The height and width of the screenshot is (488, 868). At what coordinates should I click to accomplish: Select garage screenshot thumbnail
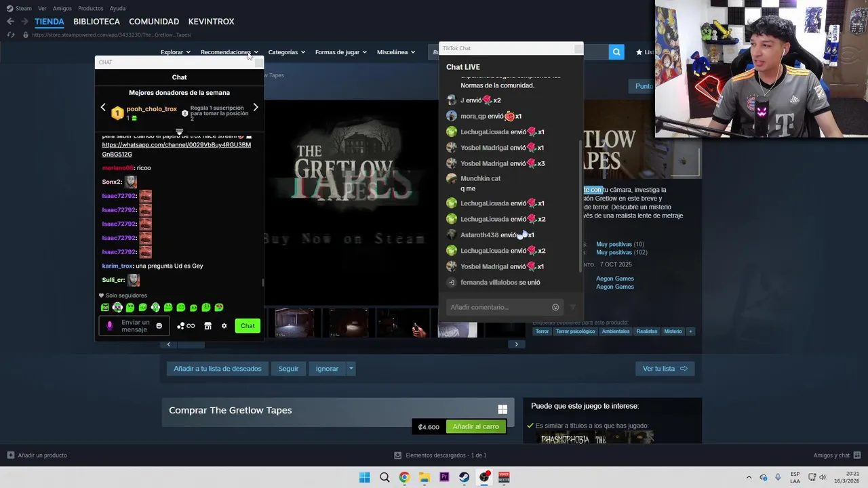pyautogui.click(x=294, y=323)
